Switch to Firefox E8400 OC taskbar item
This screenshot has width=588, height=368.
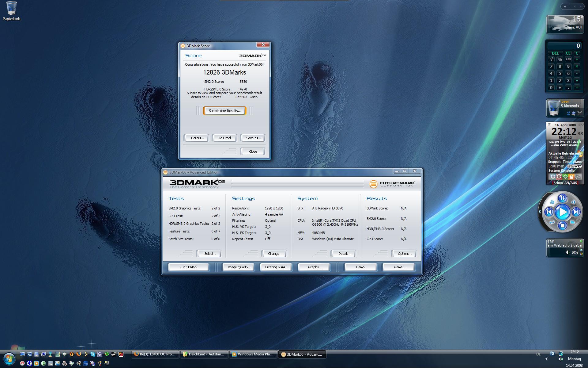click(x=156, y=354)
